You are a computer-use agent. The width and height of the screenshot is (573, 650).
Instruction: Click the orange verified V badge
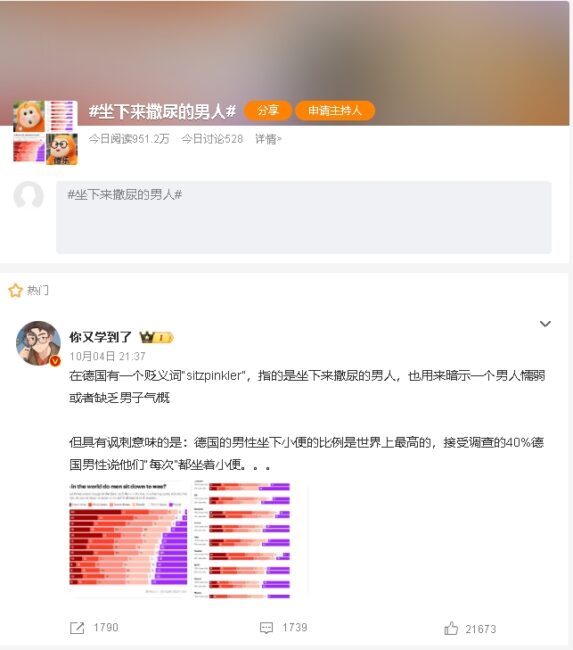click(x=55, y=361)
